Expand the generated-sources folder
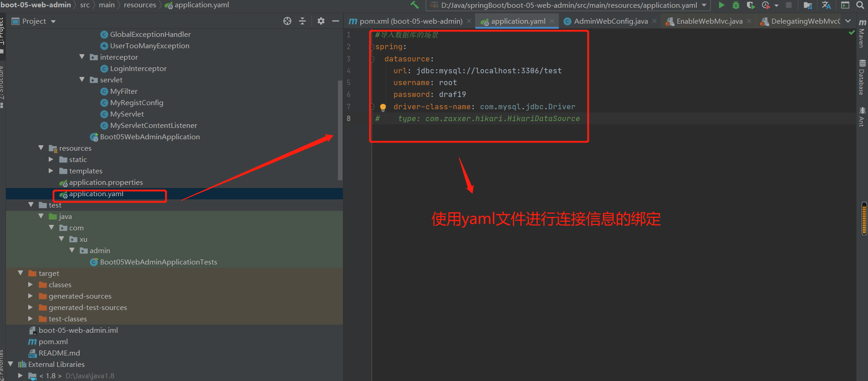 [31, 296]
